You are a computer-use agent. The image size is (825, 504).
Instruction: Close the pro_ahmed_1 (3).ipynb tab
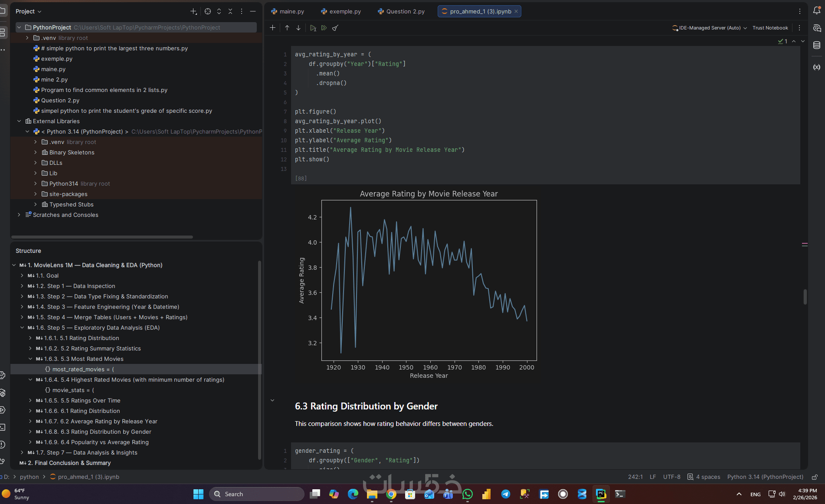click(516, 11)
